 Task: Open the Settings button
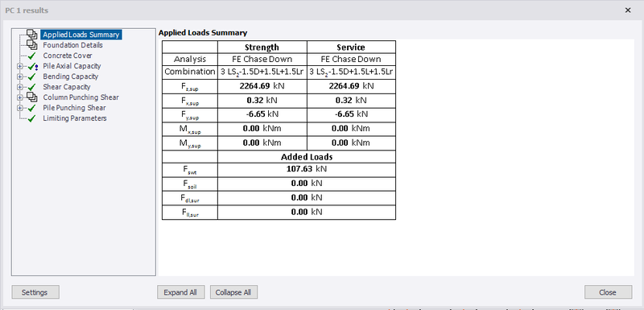[x=35, y=292]
